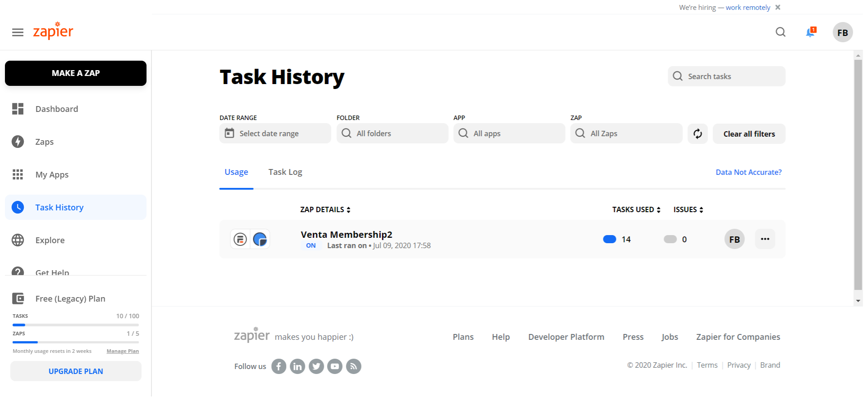Open the notifications bell
Screen dimensions: 868x405
click(x=810, y=32)
